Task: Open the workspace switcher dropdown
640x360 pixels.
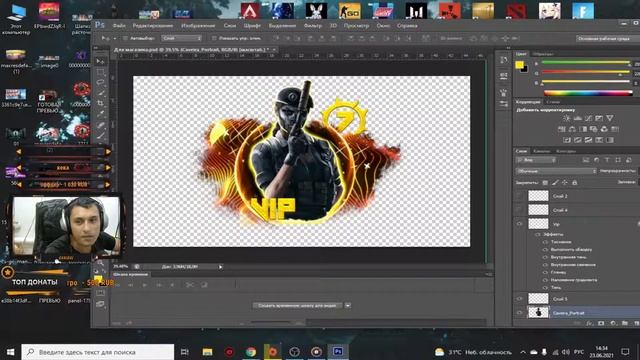Action: pos(607,38)
